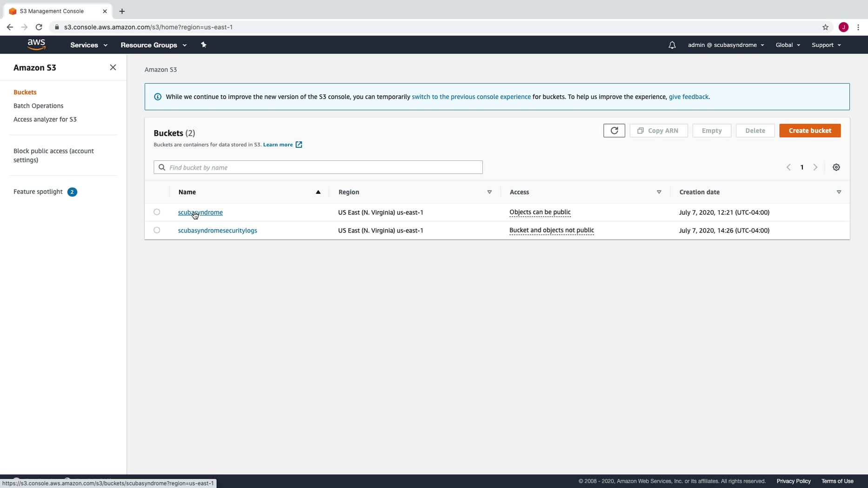Go to previous page of buckets
This screenshot has width=868, height=488.
[788, 167]
